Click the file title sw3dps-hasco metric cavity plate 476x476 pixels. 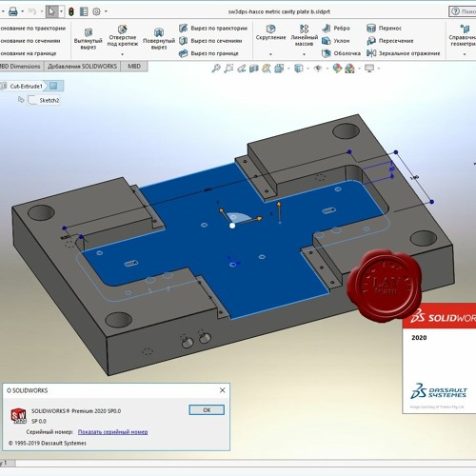[x=279, y=11]
